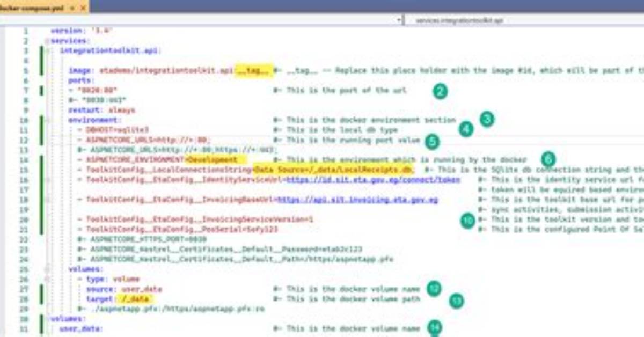Click the comment "This is the port of the url"
Viewport: 644px width, 337px height.
(x=340, y=90)
